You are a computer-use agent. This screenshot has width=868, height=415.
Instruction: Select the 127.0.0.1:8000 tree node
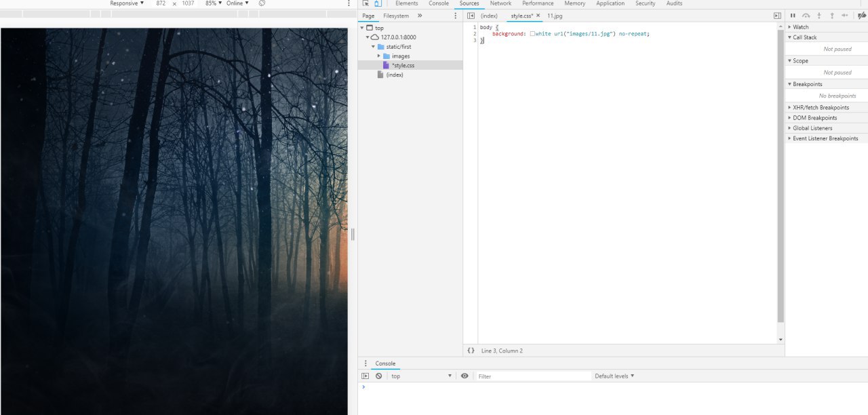click(399, 37)
